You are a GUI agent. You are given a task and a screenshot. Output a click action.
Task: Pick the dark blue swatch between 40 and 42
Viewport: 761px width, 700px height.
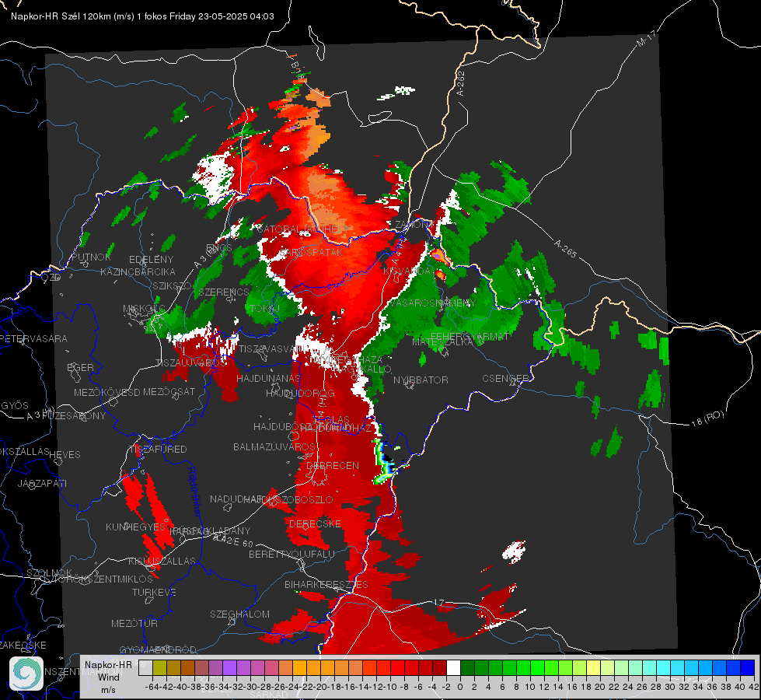coord(748,667)
